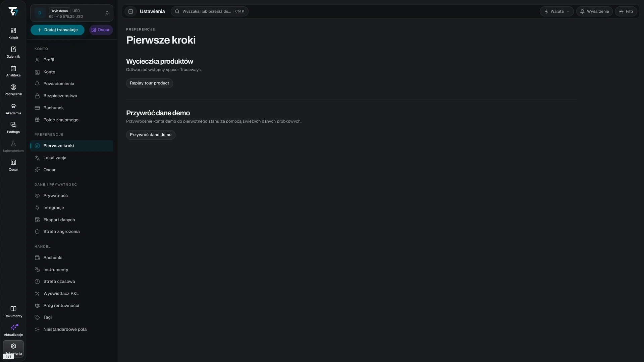Open the Aktualizacje sparkle icon

point(13,327)
